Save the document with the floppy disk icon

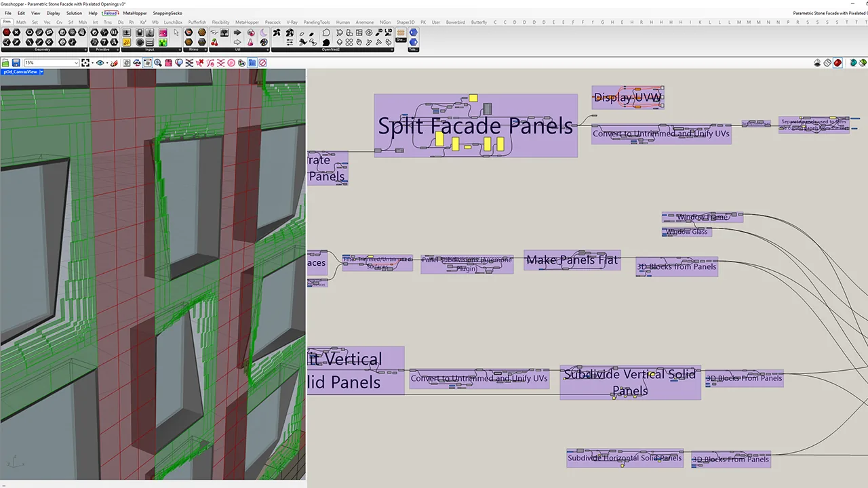coord(16,63)
